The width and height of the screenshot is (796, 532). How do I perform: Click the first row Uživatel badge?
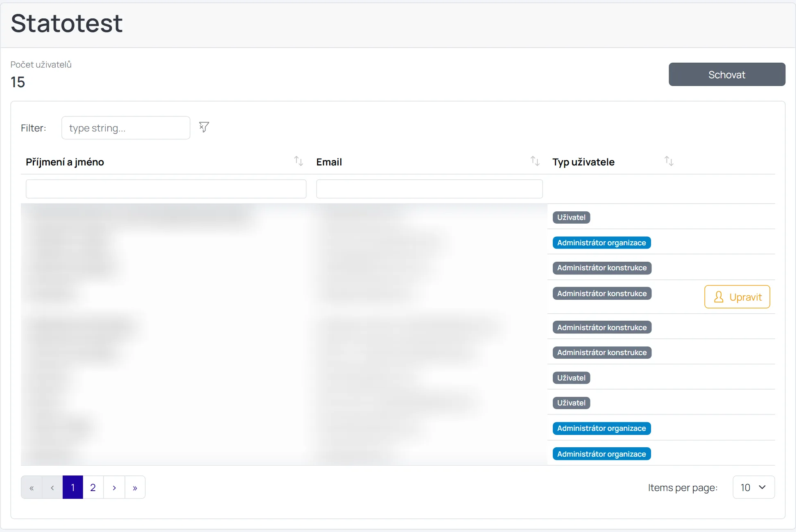(571, 217)
